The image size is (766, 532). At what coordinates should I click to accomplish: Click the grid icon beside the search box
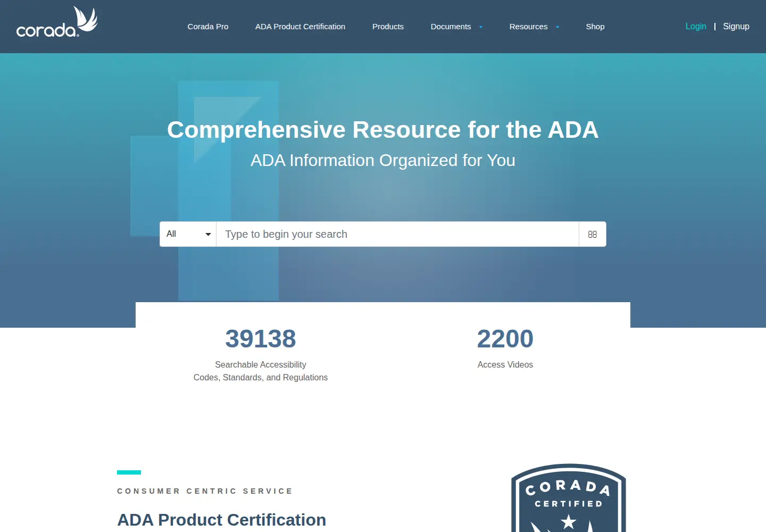click(593, 234)
